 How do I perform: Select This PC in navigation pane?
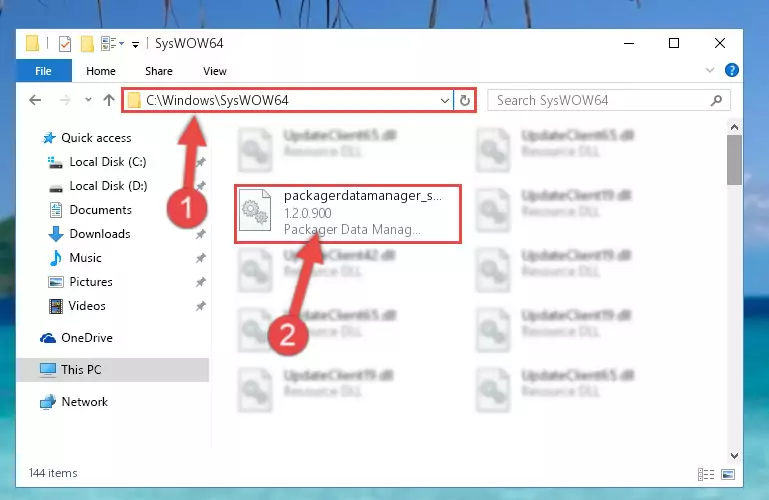113,370
